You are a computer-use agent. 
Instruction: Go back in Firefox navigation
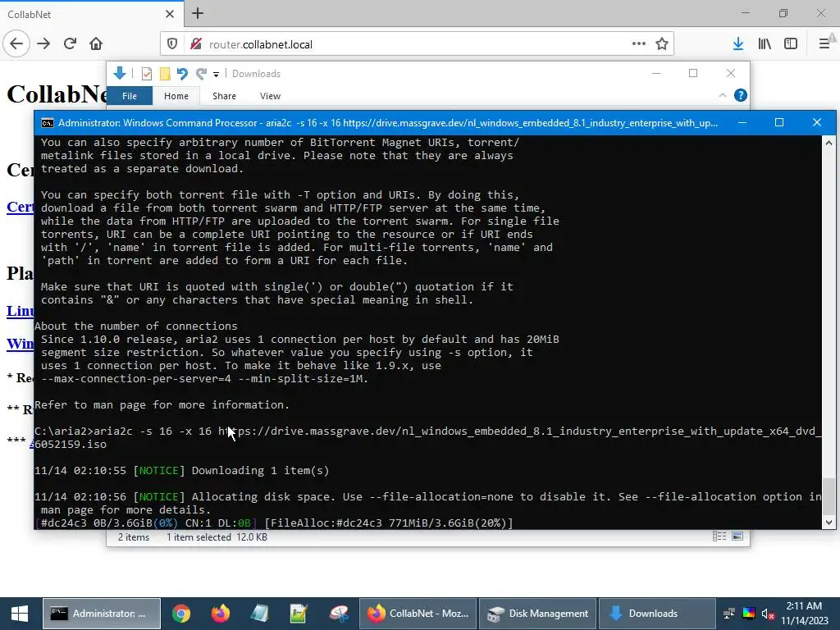(x=16, y=43)
